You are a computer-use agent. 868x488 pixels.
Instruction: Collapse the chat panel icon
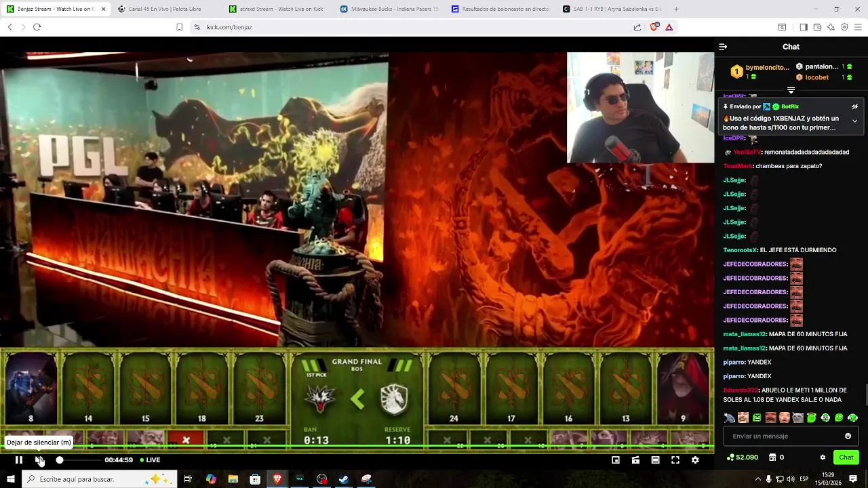click(x=723, y=47)
